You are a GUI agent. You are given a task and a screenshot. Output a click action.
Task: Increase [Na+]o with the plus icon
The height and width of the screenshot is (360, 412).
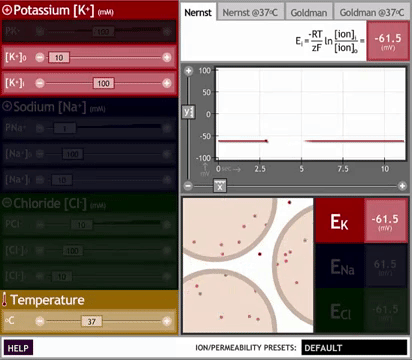167,154
